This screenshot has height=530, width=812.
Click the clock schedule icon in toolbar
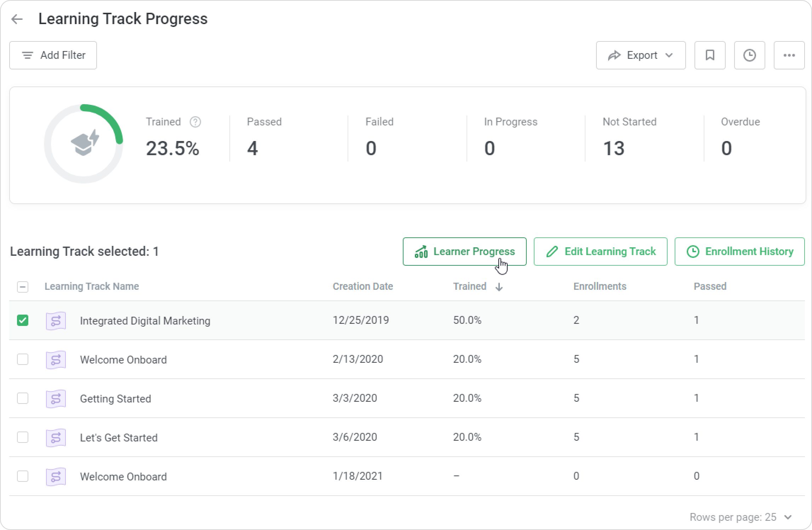click(749, 55)
